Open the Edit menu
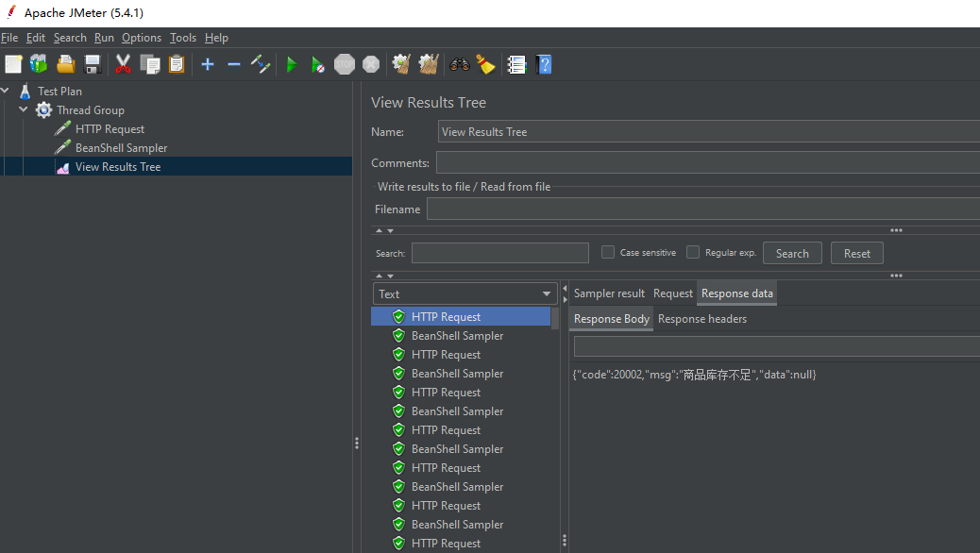 click(36, 38)
